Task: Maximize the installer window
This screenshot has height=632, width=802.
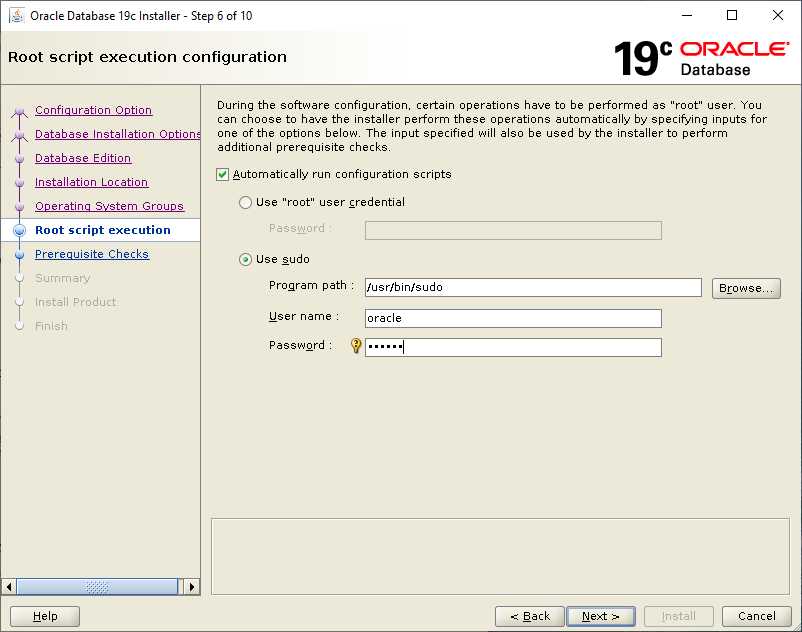Action: point(732,15)
